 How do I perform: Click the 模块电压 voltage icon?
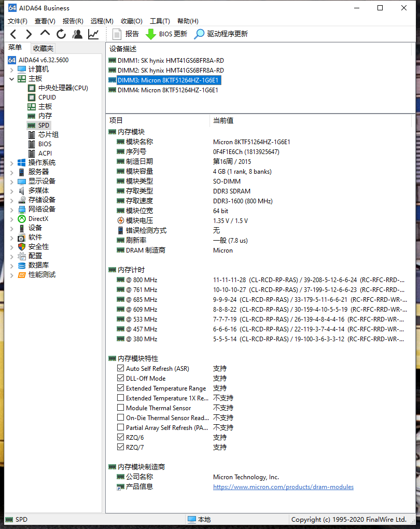(x=120, y=220)
